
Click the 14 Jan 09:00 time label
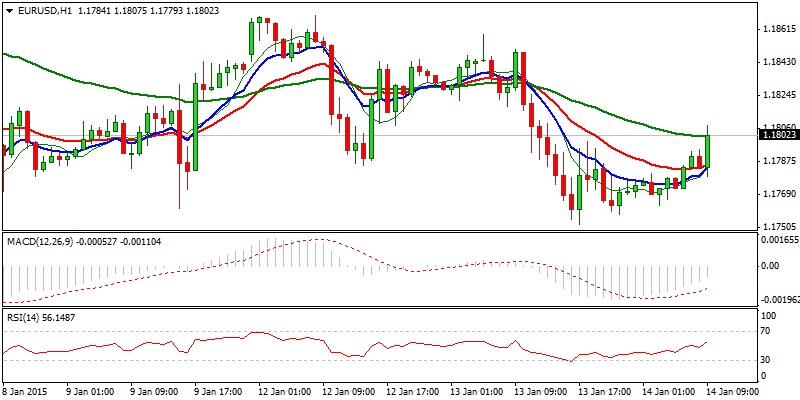(732, 391)
